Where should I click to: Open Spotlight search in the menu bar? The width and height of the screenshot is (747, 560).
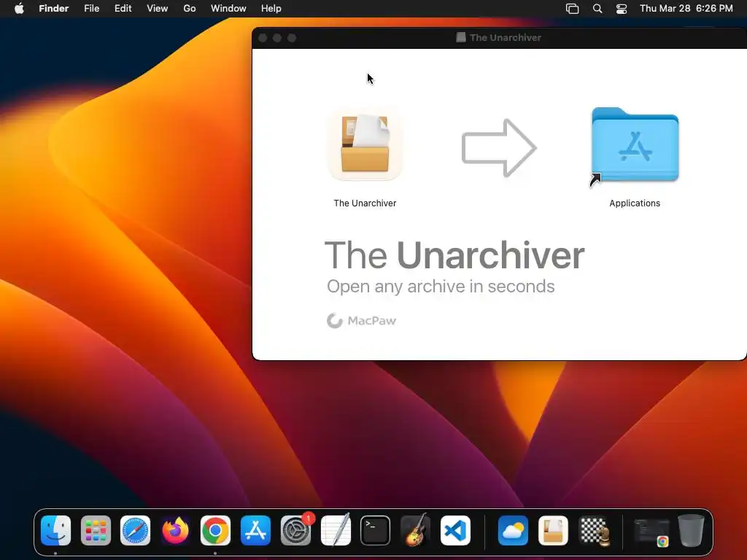[x=597, y=9]
